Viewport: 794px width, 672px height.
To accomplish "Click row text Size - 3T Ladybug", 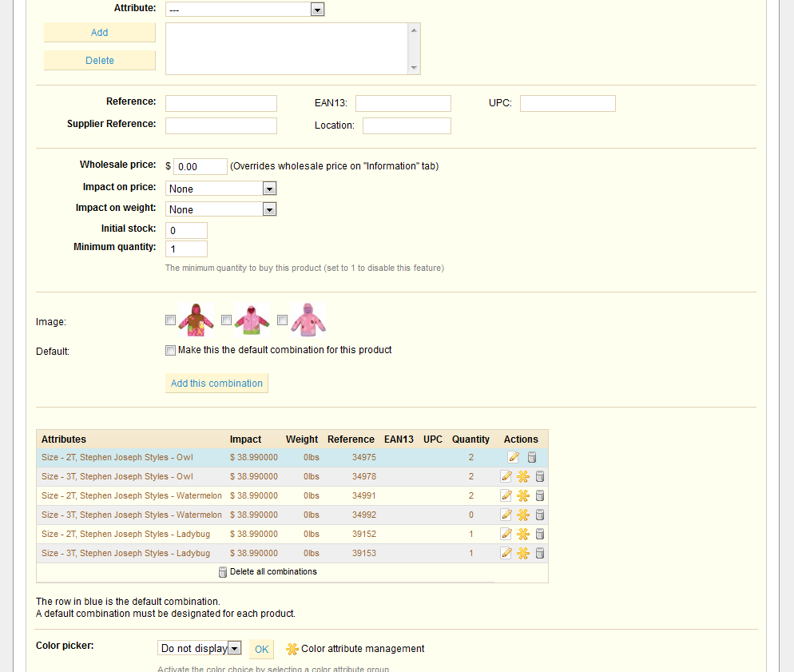I will click(125, 553).
